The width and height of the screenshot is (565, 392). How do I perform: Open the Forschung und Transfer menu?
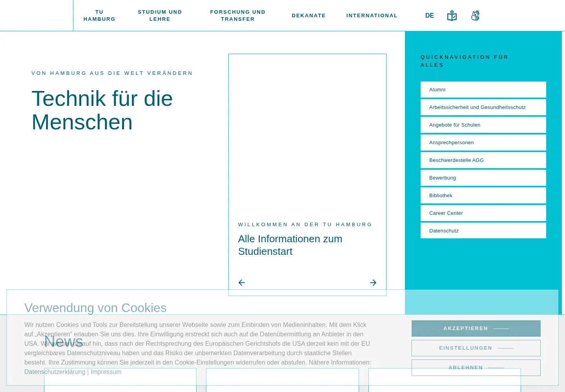[238, 16]
